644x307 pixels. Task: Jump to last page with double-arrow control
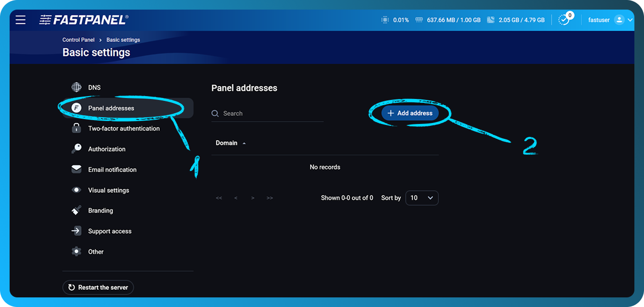[270, 197]
